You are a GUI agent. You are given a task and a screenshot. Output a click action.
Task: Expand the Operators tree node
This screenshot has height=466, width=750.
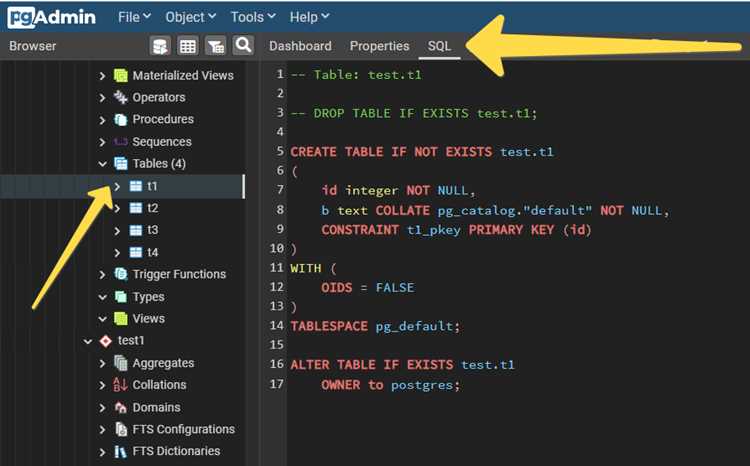point(102,98)
